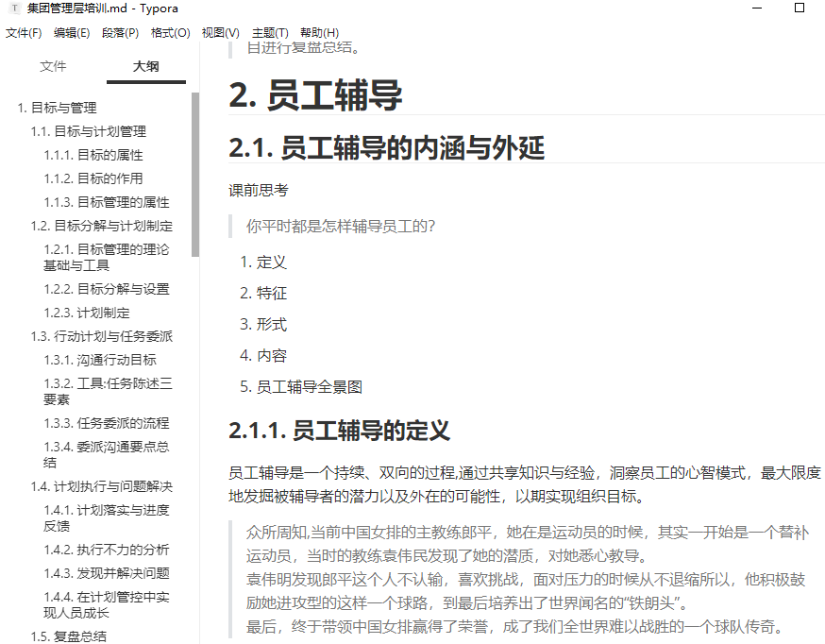Open the 编辑(E) menu

pos(72,33)
